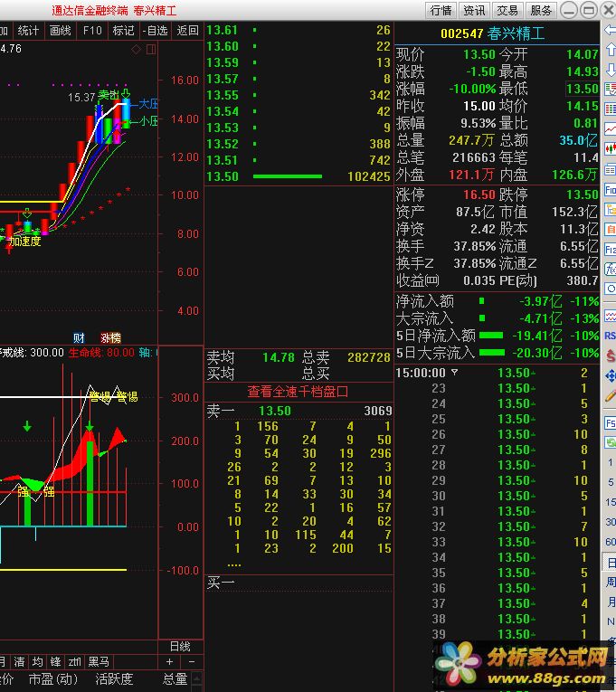Select the 黑马 indicator tab
This screenshot has width=616, height=692.
[x=99, y=661]
